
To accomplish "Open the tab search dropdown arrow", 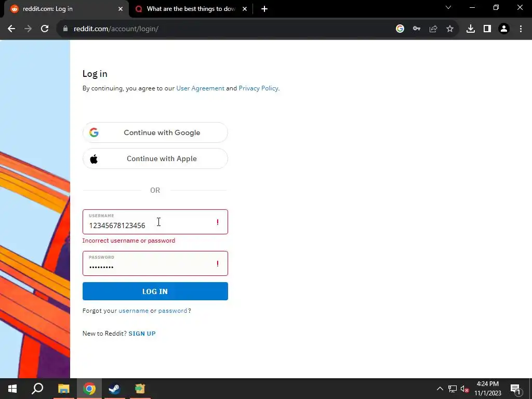I will point(448,7).
